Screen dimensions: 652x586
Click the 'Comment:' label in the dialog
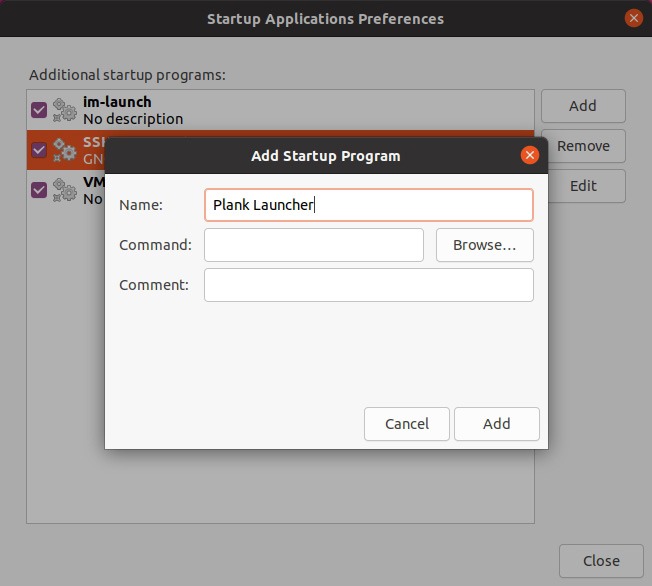tap(154, 285)
